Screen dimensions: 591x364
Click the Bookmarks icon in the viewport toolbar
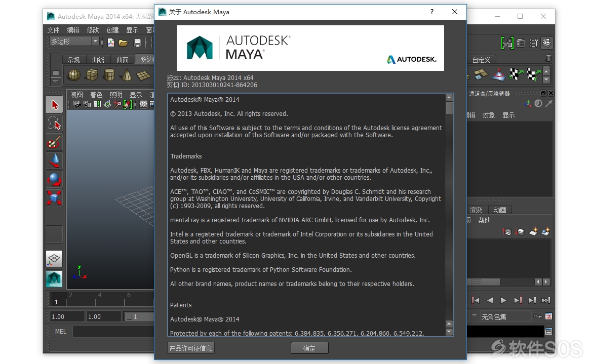click(97, 104)
